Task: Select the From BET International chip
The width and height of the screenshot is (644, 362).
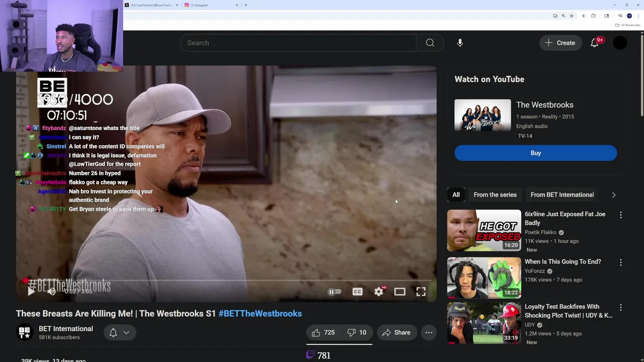Action: pos(562,195)
